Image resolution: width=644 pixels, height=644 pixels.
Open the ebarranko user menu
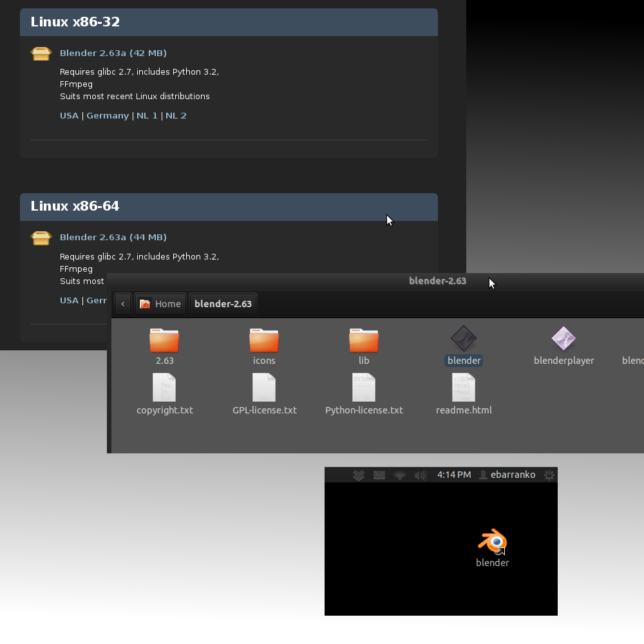coord(507,475)
